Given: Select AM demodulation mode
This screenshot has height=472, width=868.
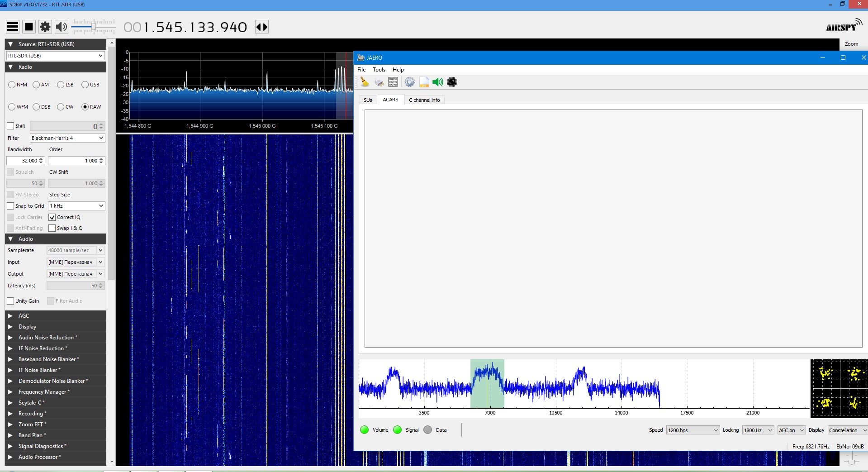Looking at the screenshot, I should [x=36, y=85].
